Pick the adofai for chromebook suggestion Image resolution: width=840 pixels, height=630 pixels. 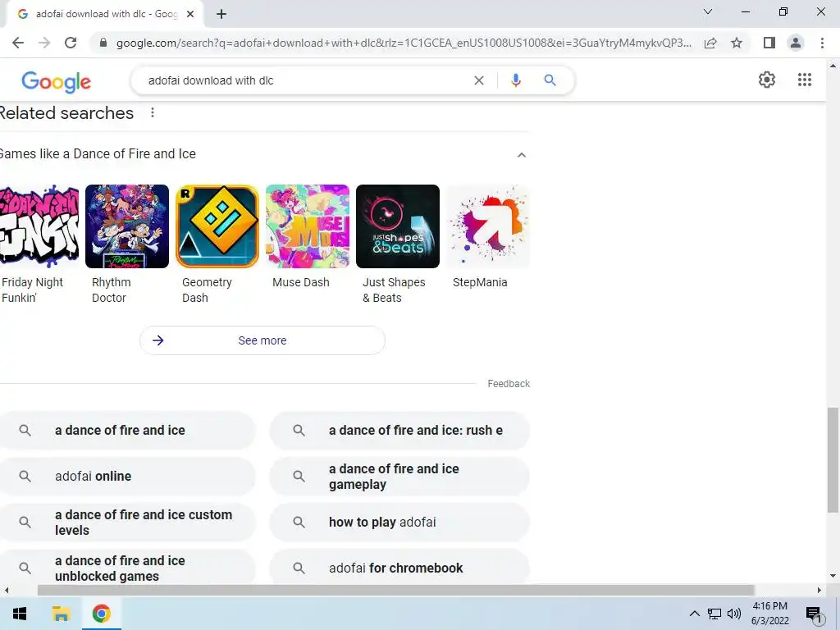tap(399, 568)
